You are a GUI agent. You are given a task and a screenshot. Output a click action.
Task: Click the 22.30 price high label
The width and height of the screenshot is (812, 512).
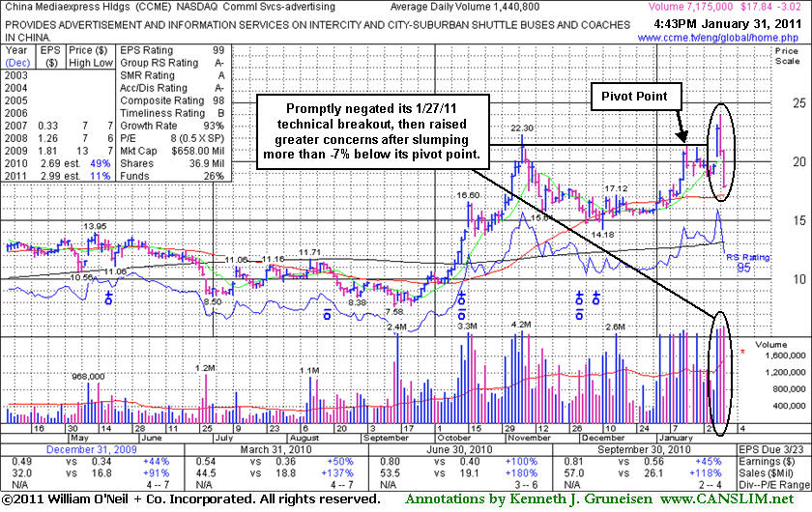[523, 128]
